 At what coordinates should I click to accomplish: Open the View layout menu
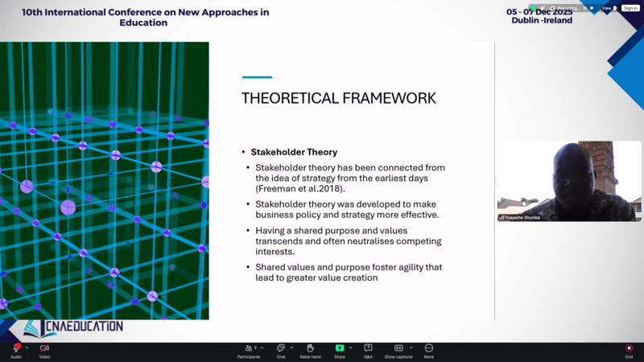click(x=608, y=8)
